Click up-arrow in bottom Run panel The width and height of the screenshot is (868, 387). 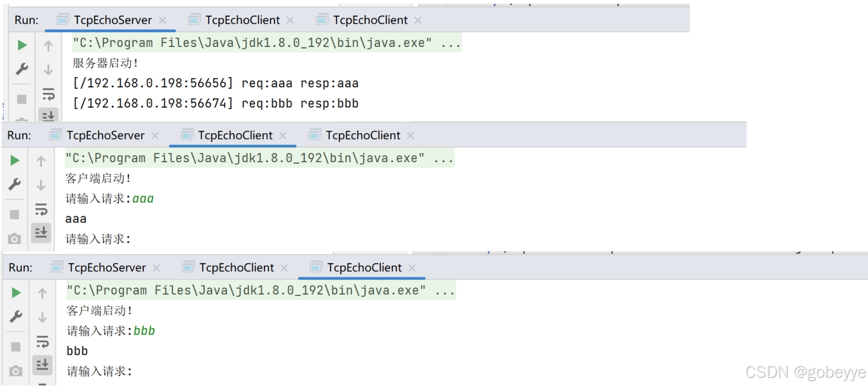[x=43, y=294]
